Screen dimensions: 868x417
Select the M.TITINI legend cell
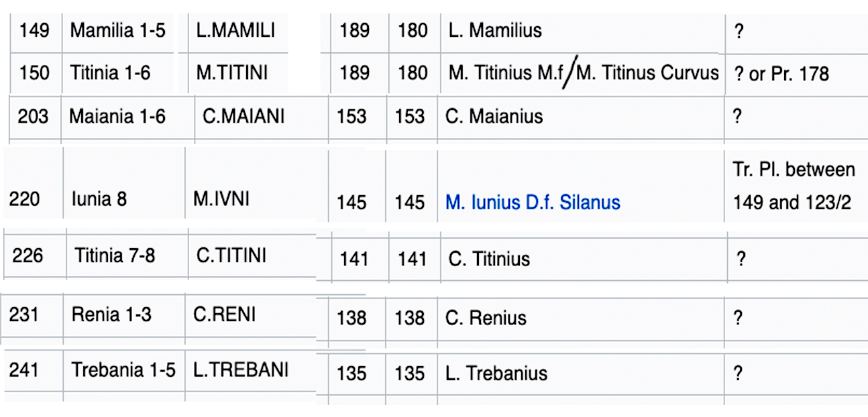[233, 72]
